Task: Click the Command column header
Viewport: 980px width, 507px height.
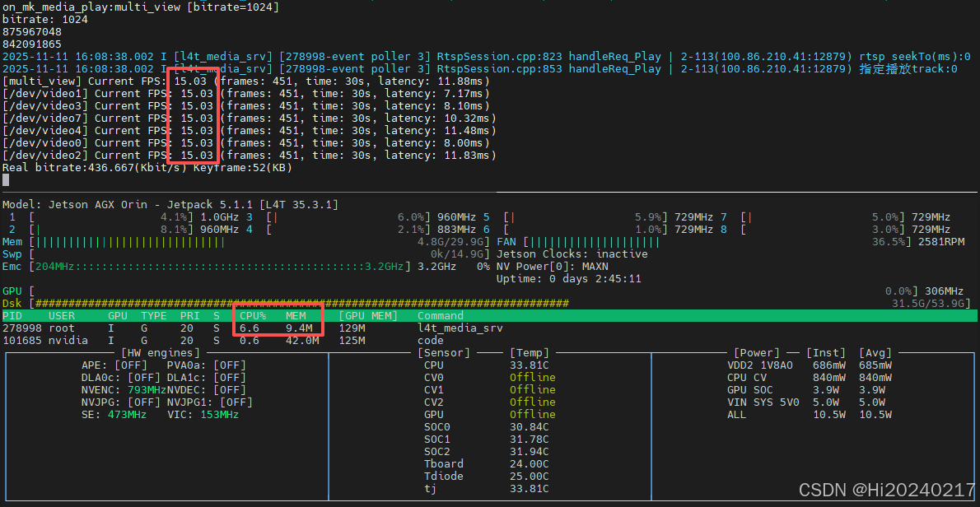Action: 441,316
